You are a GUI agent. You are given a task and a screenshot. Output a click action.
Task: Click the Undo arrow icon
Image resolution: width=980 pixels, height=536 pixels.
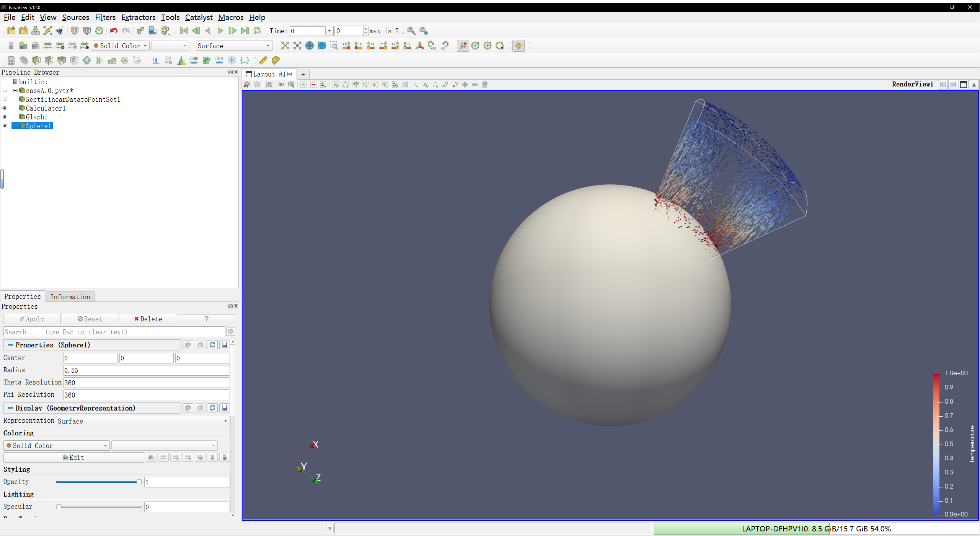(113, 31)
